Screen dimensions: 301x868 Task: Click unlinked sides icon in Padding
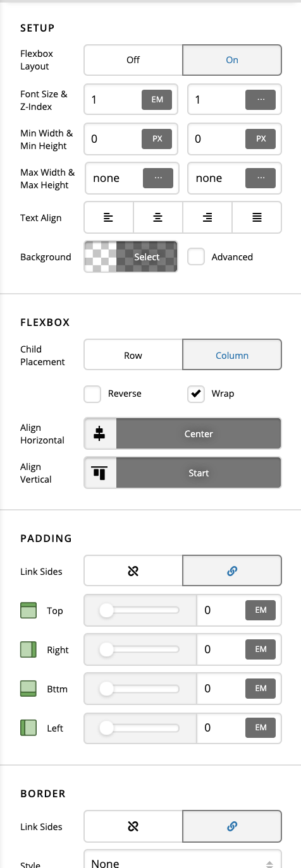click(133, 571)
